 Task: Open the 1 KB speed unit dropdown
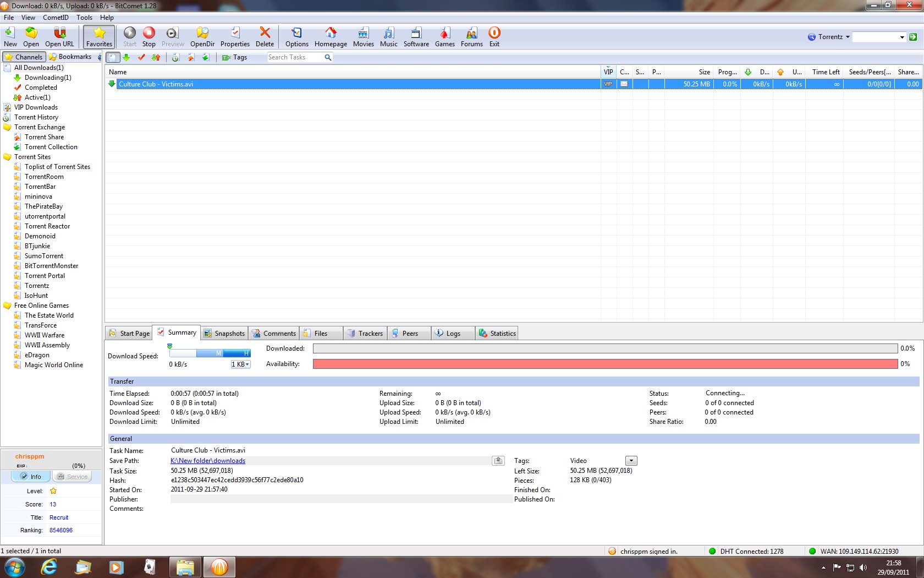coord(240,364)
